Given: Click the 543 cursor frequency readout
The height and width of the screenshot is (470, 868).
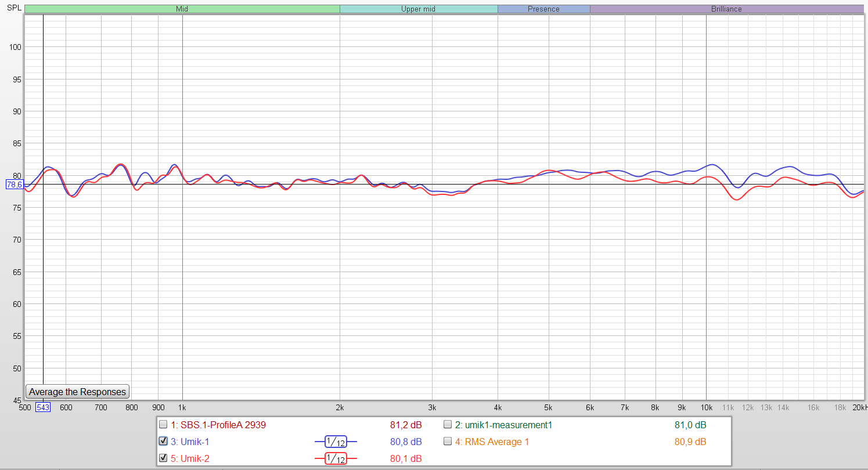Looking at the screenshot, I should [43, 407].
